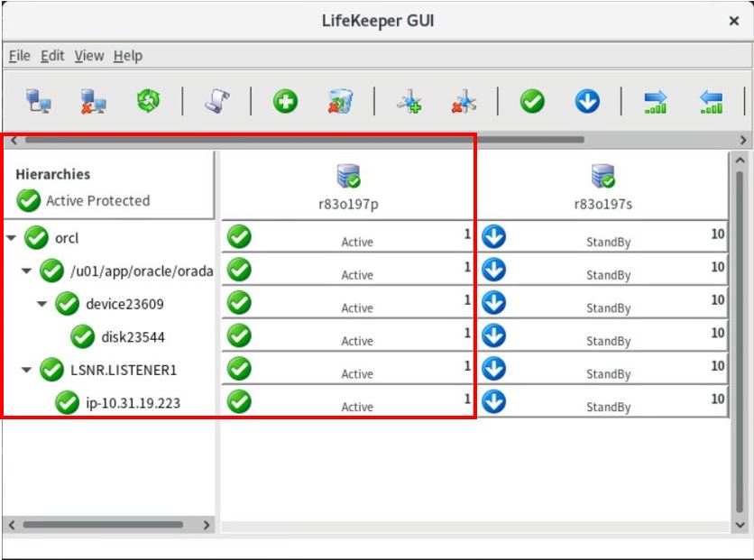Image resolution: width=754 pixels, height=560 pixels.
Task: Click the r83o197p server name label
Action: tap(349, 205)
